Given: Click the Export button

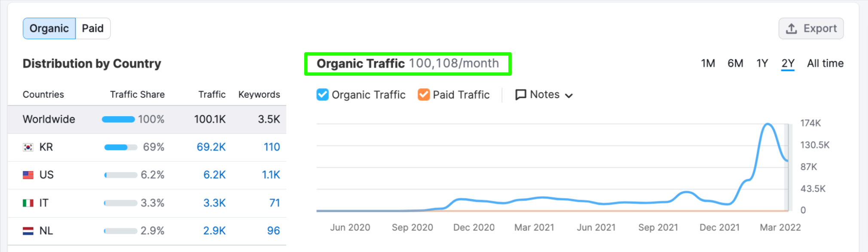Looking at the screenshot, I should point(810,28).
